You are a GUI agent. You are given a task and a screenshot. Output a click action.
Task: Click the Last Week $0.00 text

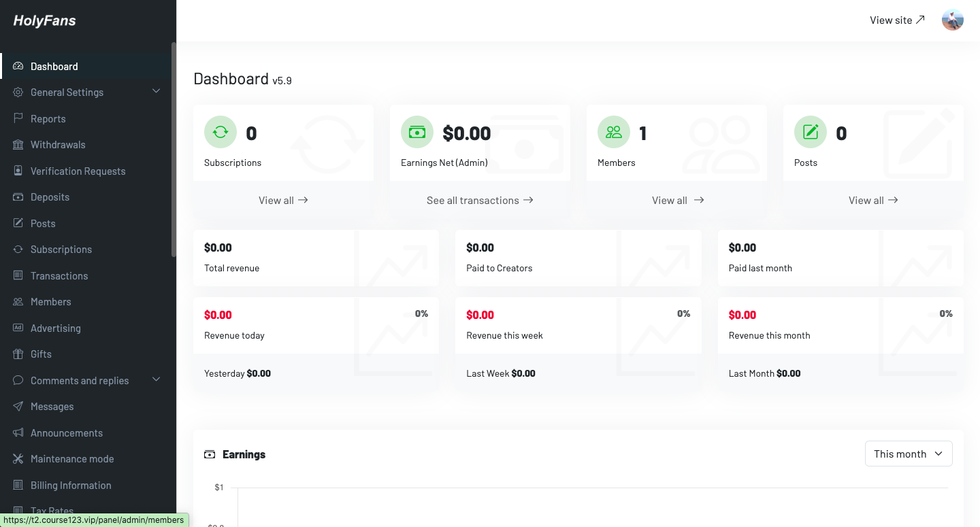coord(501,373)
